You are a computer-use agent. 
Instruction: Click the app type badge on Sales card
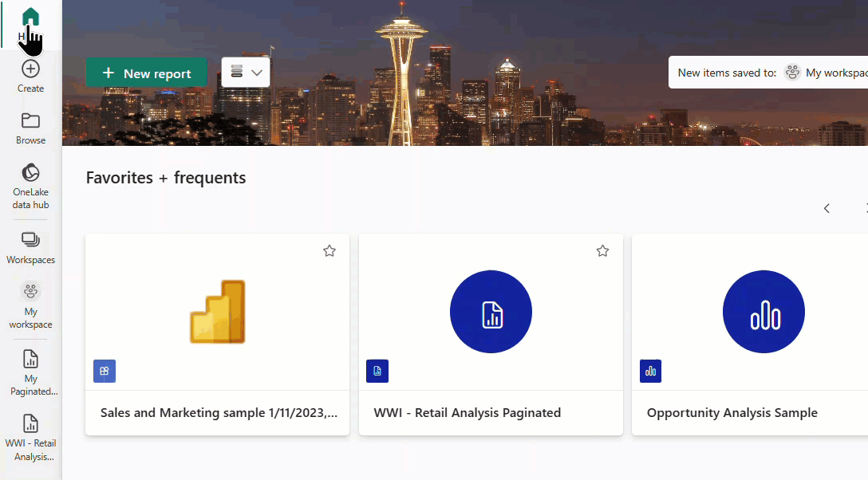pos(105,371)
